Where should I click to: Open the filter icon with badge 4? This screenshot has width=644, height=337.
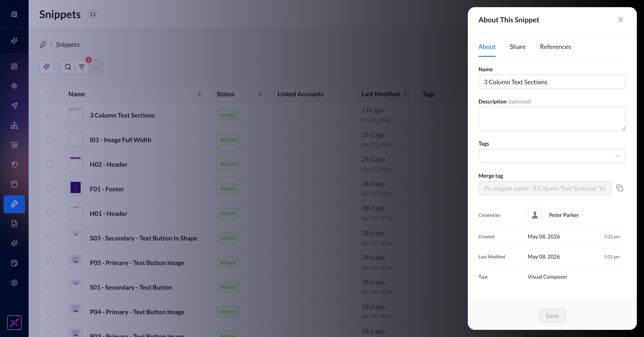(82, 67)
